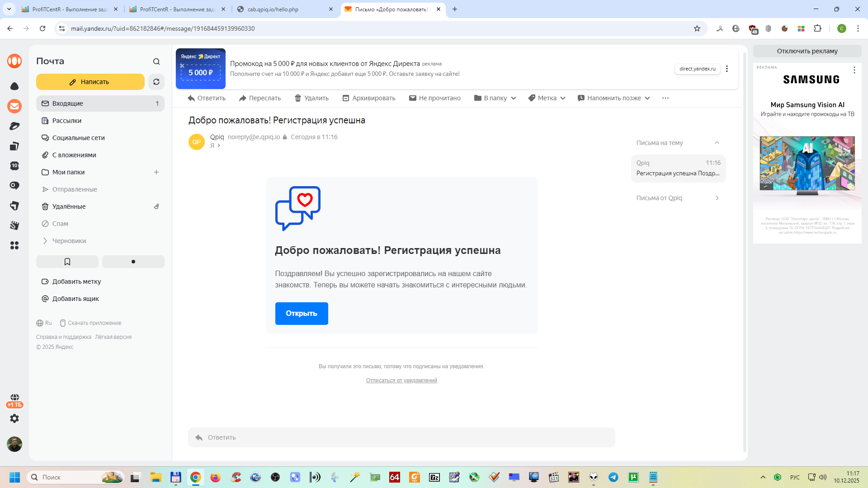Open the settings gear in the left sidebar
868x488 pixels.
[14, 418]
